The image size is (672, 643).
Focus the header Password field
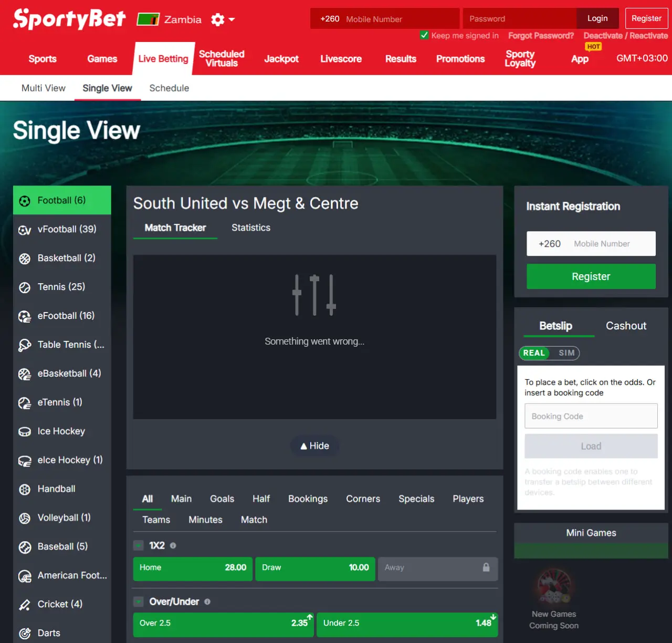519,18
